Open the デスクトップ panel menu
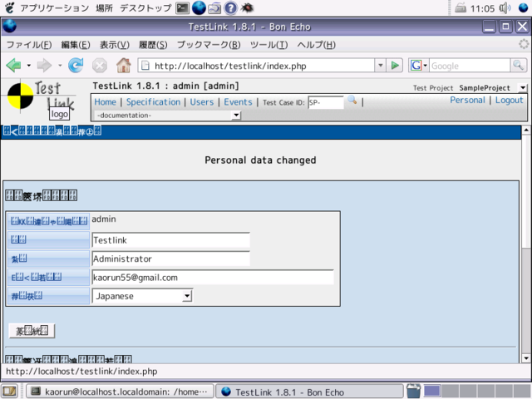The width and height of the screenshot is (532, 399). [145, 7]
